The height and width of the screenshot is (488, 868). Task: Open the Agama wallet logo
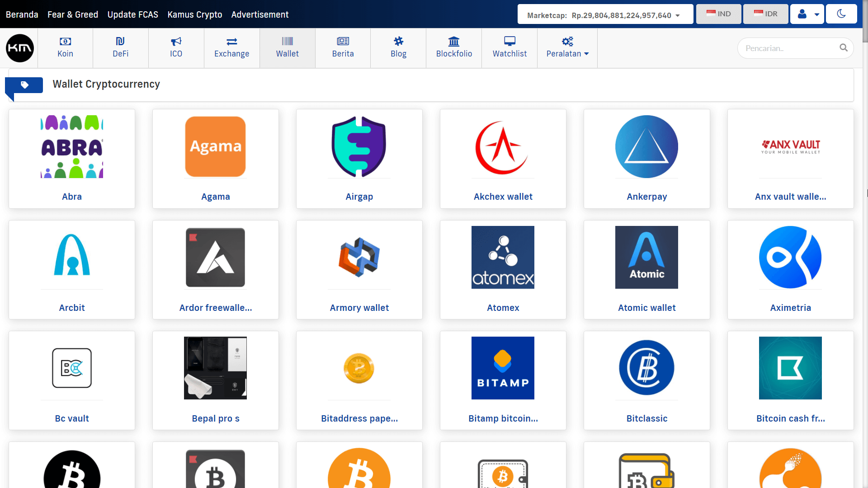click(x=216, y=147)
